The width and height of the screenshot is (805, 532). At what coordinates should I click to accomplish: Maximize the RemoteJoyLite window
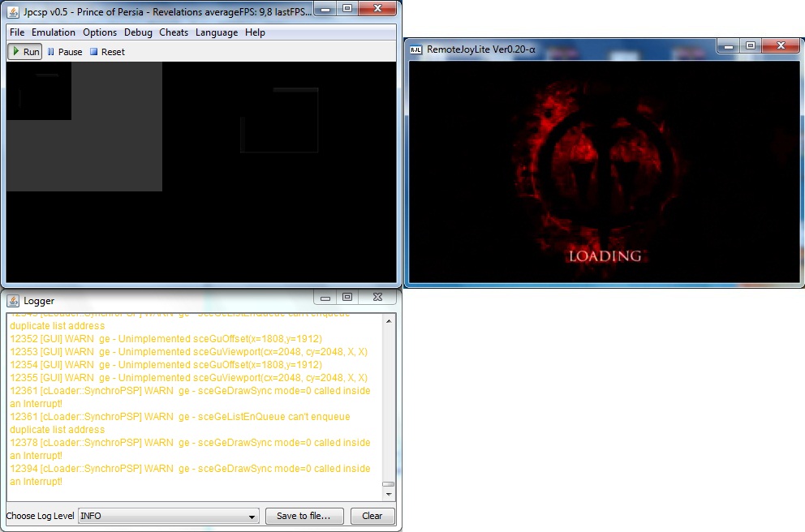[x=750, y=47]
